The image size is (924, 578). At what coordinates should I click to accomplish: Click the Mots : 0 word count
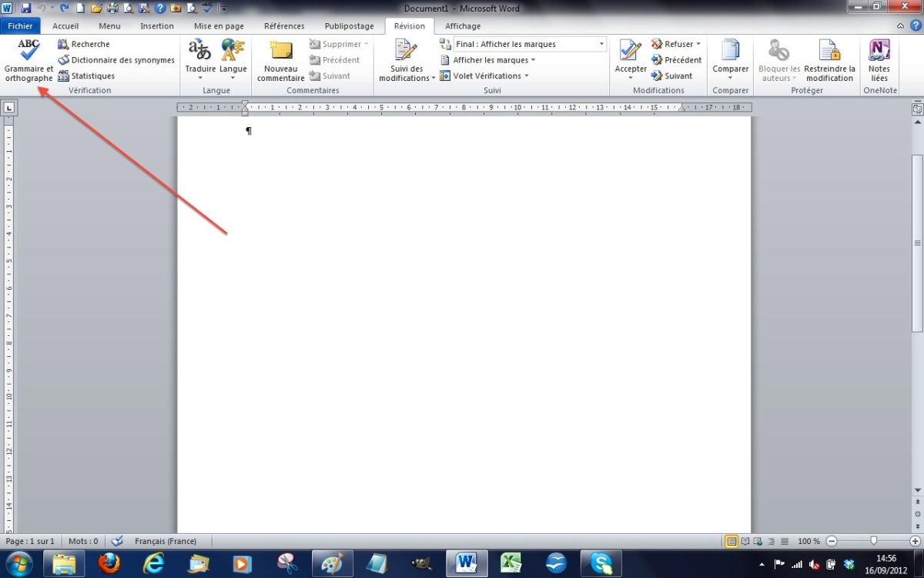(83, 542)
